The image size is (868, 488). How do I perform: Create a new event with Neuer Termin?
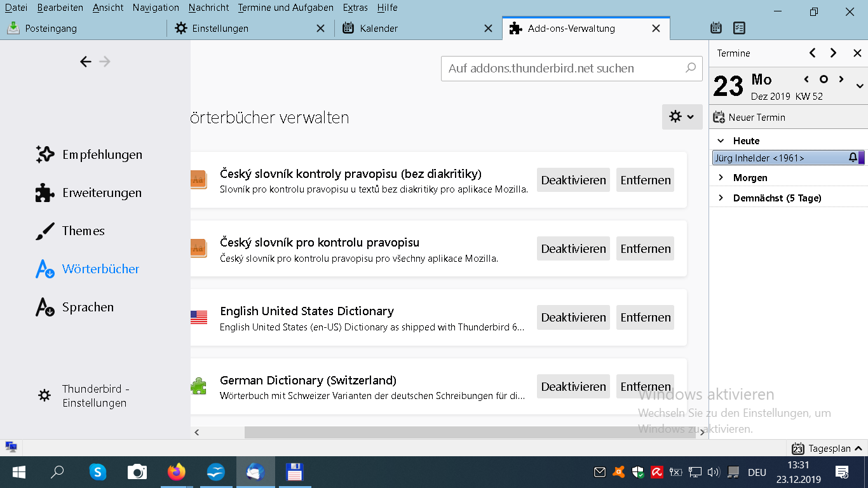coord(749,117)
